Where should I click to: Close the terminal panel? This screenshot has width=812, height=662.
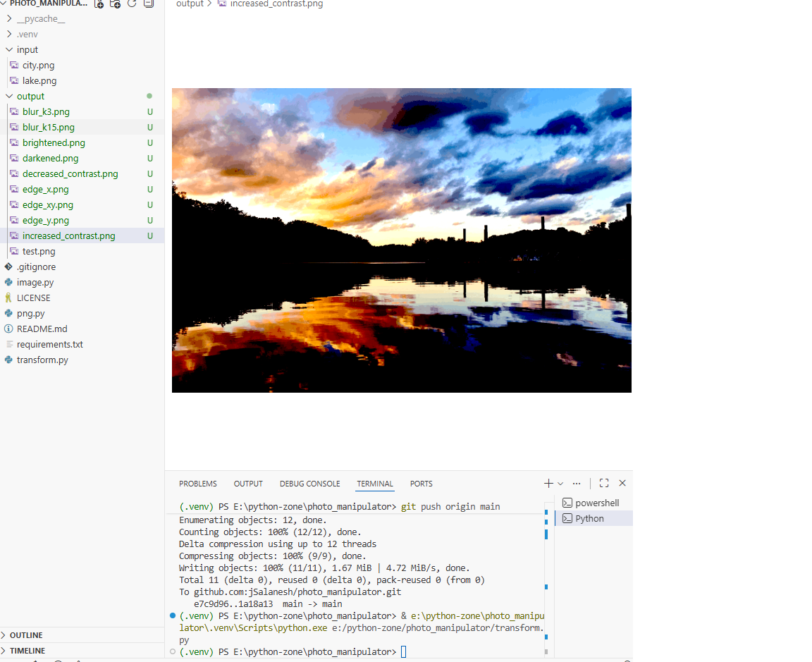[622, 484]
